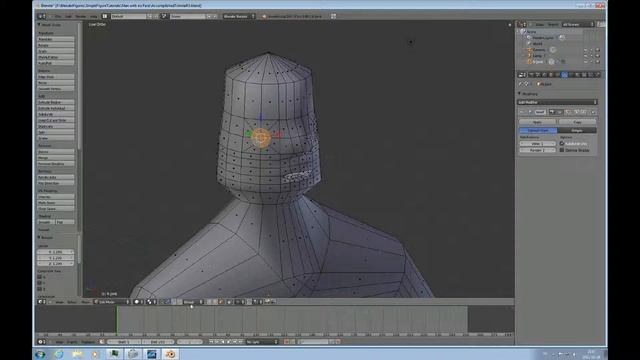Open the Select menu in 3D view header
The width and height of the screenshot is (640, 360).
(x=72, y=302)
